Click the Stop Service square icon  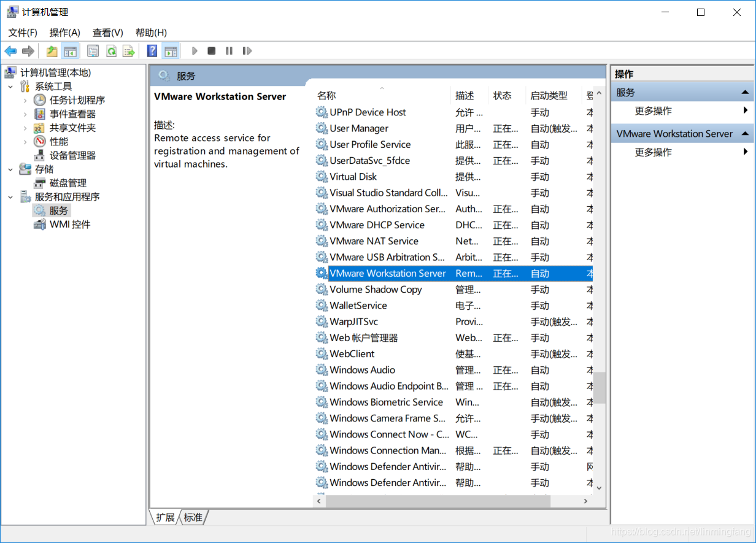tap(212, 51)
